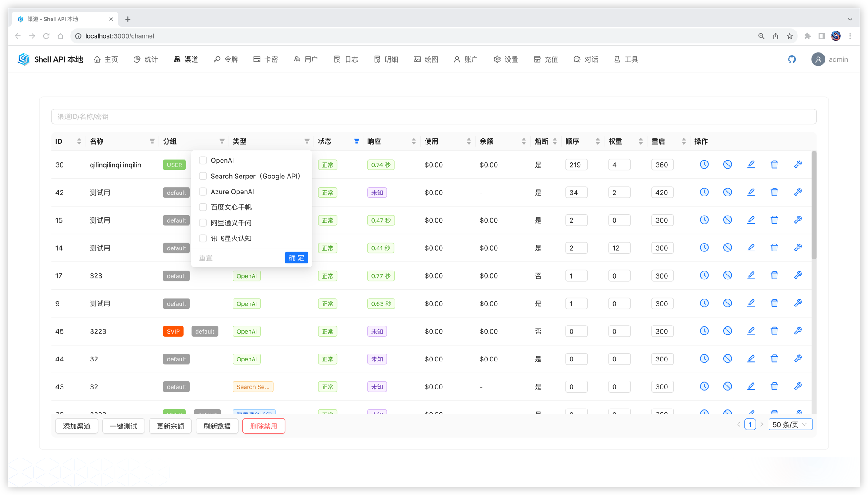Click the test clock icon for channel 30
868x495 pixels.
click(x=704, y=165)
